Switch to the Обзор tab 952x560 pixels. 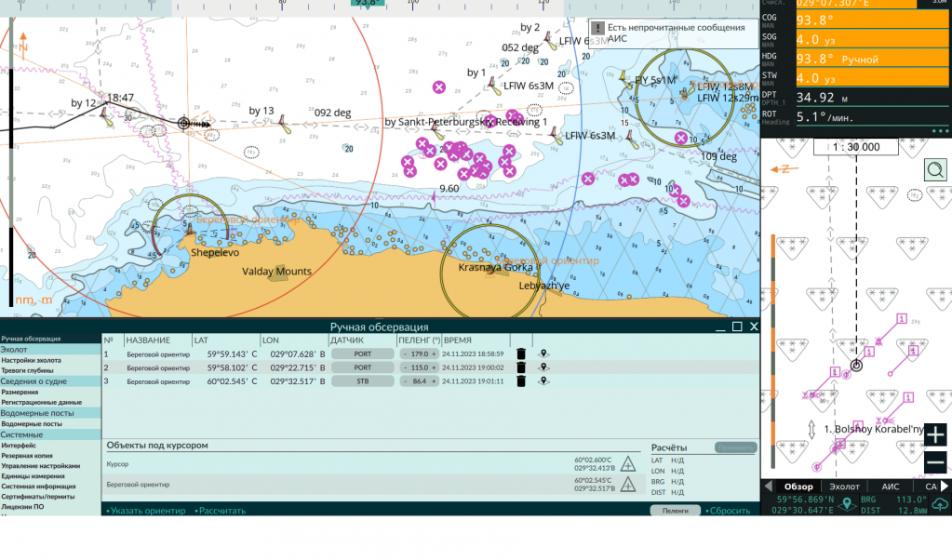pos(798,487)
